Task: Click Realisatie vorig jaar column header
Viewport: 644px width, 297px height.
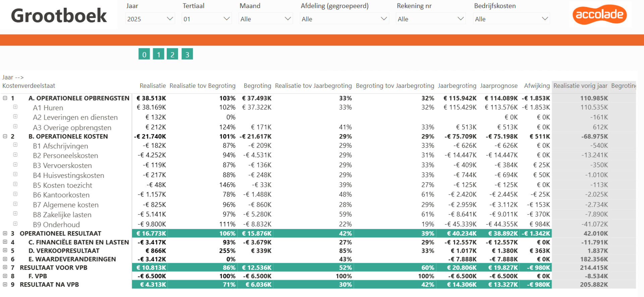Action: click(580, 86)
